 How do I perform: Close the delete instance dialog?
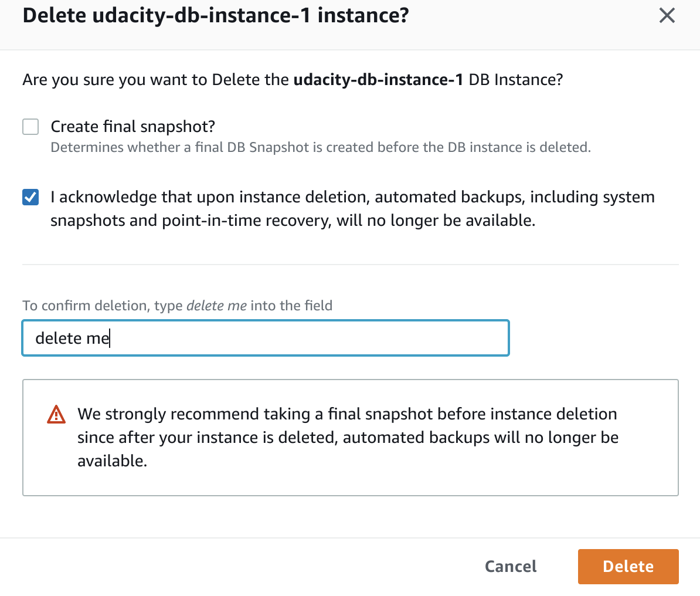pyautogui.click(x=667, y=15)
